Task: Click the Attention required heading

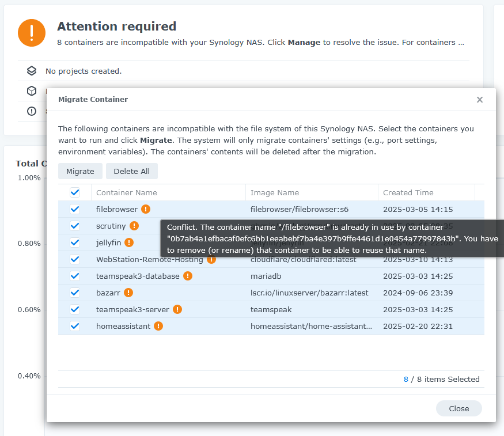Action: [x=117, y=26]
